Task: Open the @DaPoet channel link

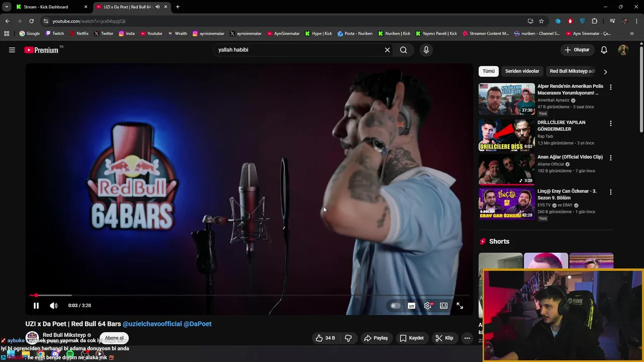Action: (x=197, y=324)
